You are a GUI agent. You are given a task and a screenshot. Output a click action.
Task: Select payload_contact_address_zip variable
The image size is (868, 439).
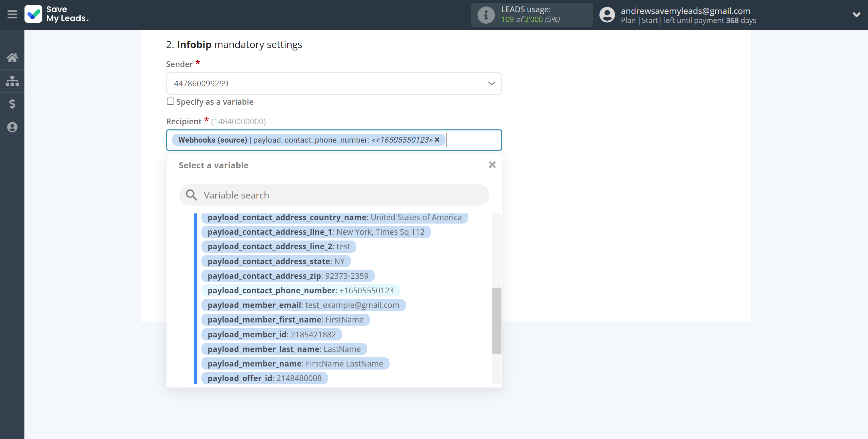(288, 276)
